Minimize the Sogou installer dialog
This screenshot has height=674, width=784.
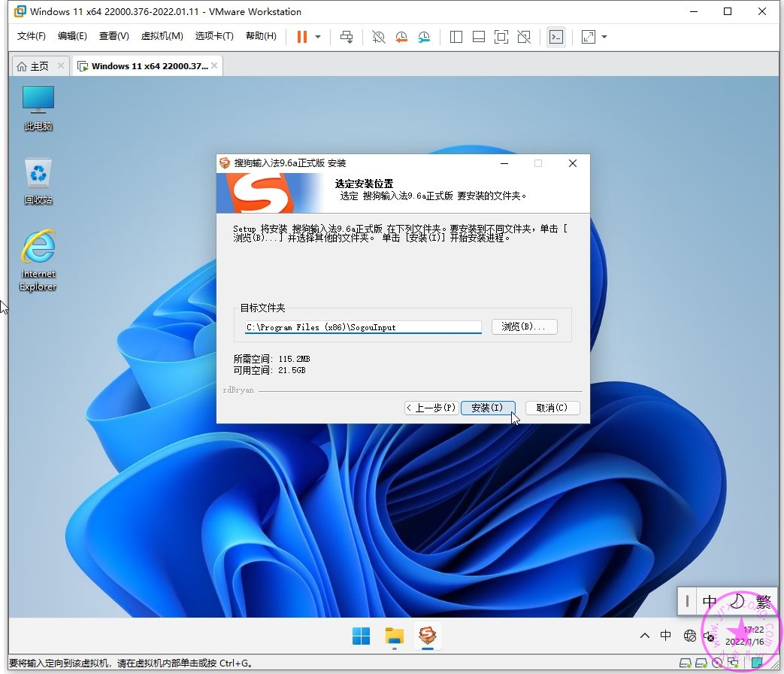pos(504,163)
